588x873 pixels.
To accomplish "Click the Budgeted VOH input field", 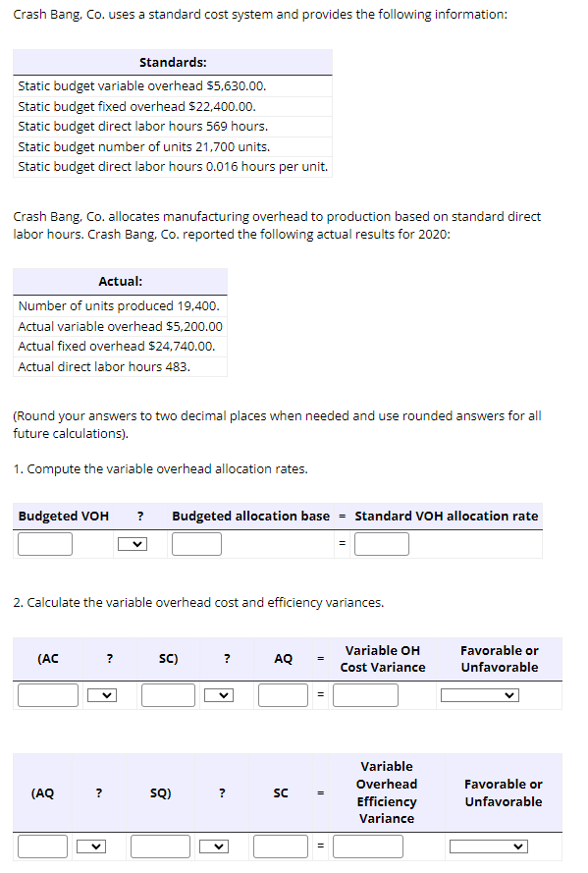I will [44, 543].
